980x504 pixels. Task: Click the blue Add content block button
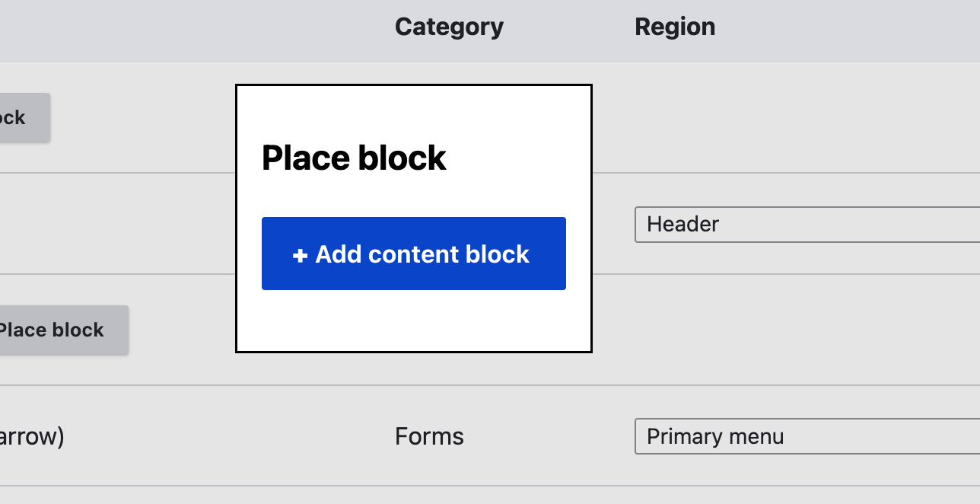click(413, 254)
